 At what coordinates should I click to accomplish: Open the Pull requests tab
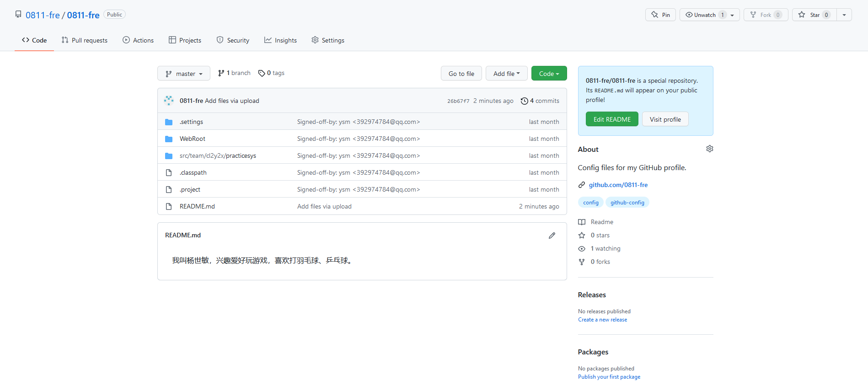click(x=85, y=40)
